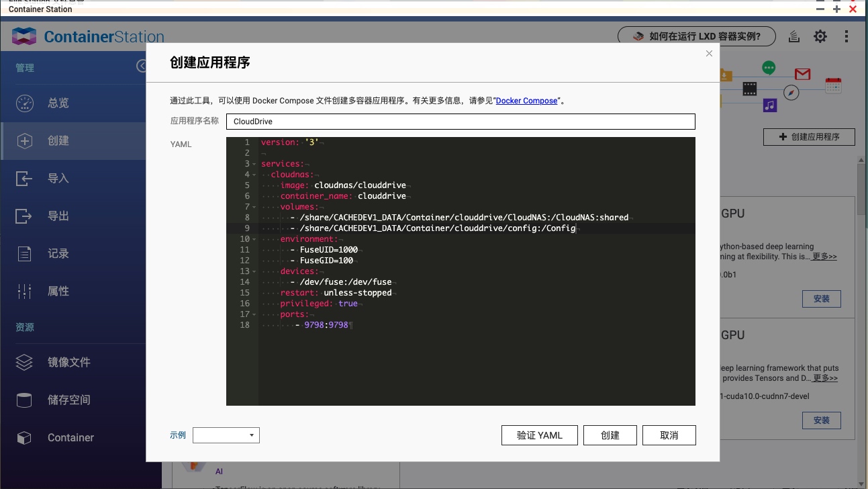Click the image: cloudnas/clouddrive line
The image size is (868, 489).
pos(343,185)
